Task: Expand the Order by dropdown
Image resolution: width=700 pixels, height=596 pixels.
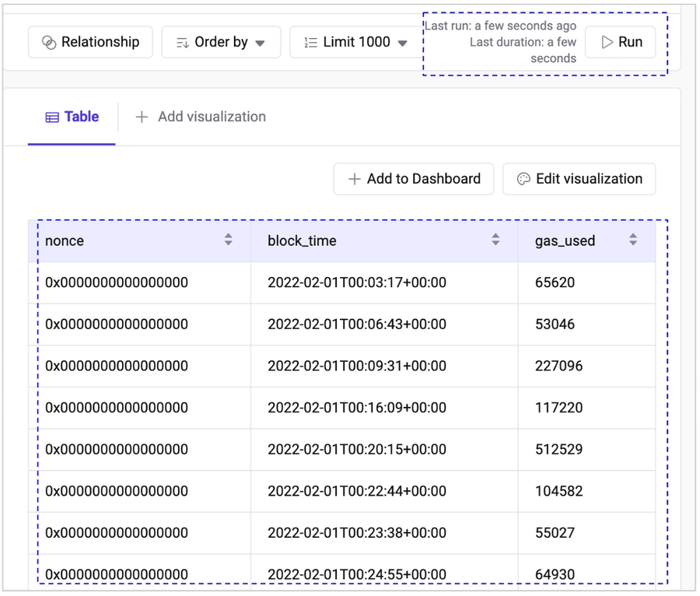Action: pos(221,42)
